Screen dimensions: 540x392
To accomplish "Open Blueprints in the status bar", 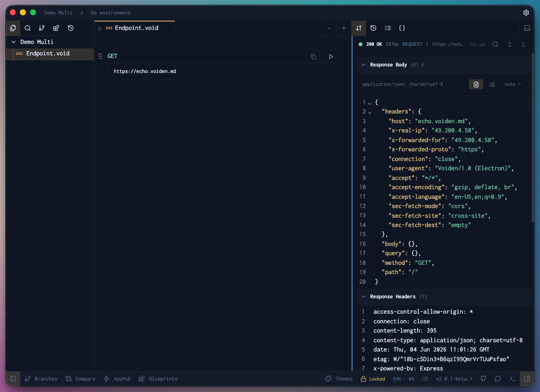I will coord(158,379).
